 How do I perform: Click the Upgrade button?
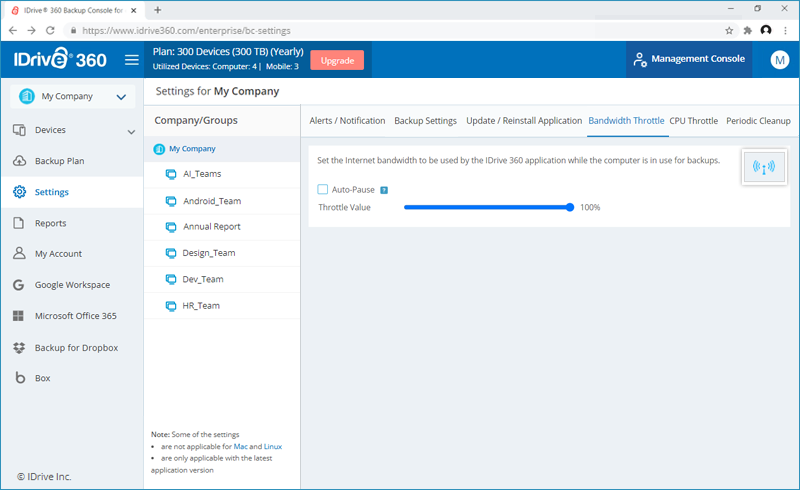[337, 60]
